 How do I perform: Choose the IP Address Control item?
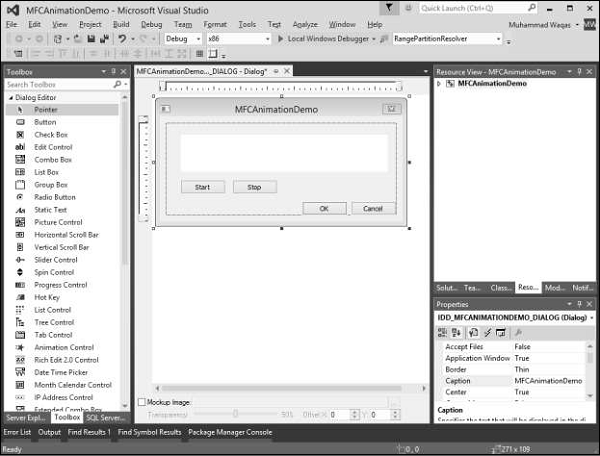[x=62, y=398]
